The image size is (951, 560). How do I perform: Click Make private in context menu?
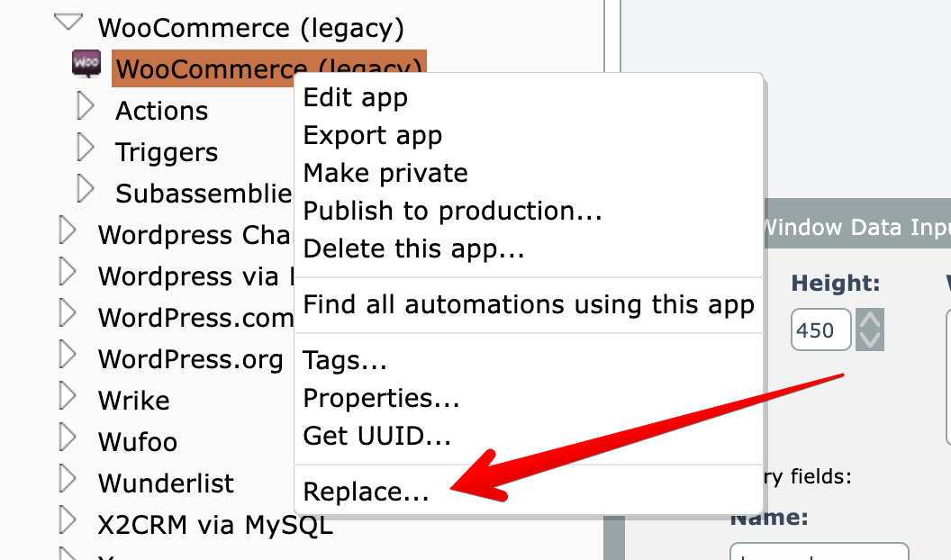[x=385, y=173]
